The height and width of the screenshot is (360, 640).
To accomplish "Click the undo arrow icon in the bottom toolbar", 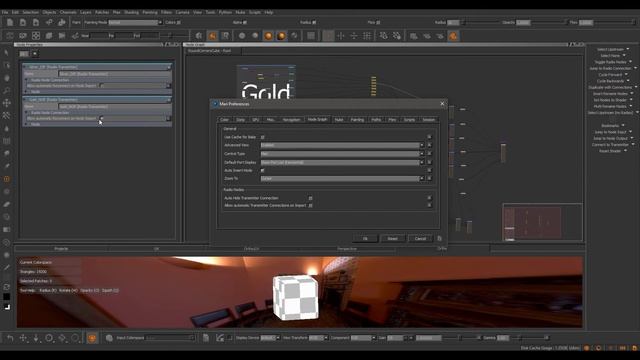I will 10,338.
